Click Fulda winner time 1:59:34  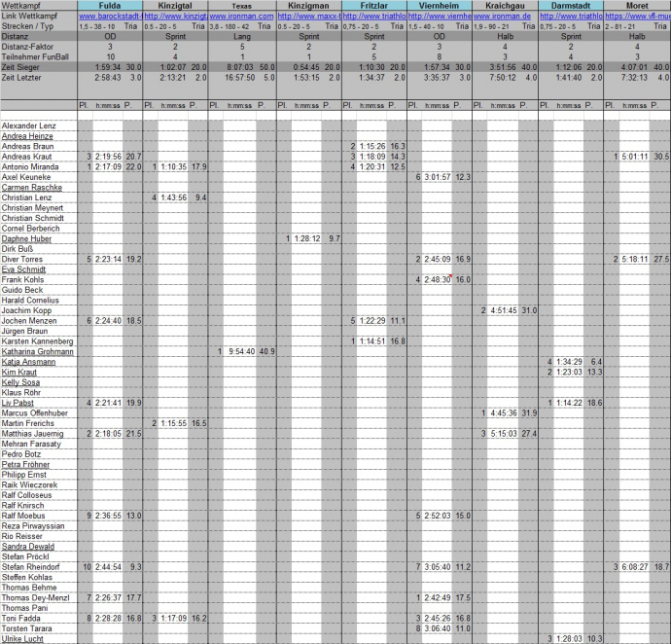[108, 67]
